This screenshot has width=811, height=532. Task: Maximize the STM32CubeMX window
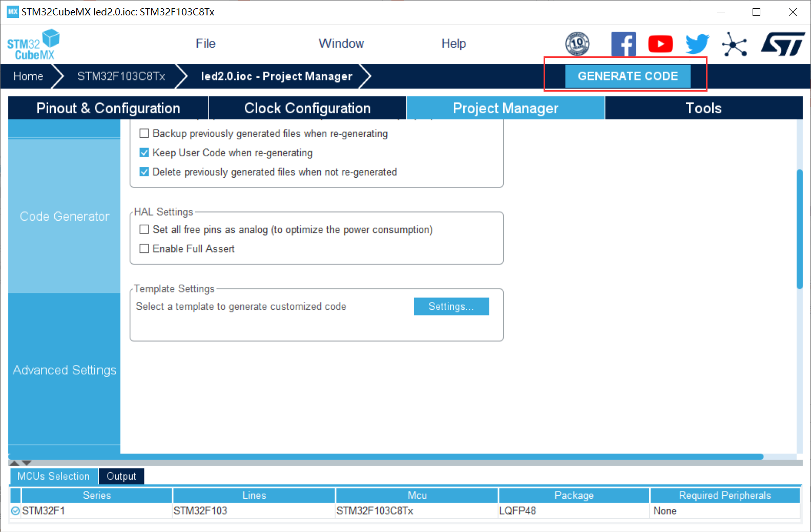[756, 12]
